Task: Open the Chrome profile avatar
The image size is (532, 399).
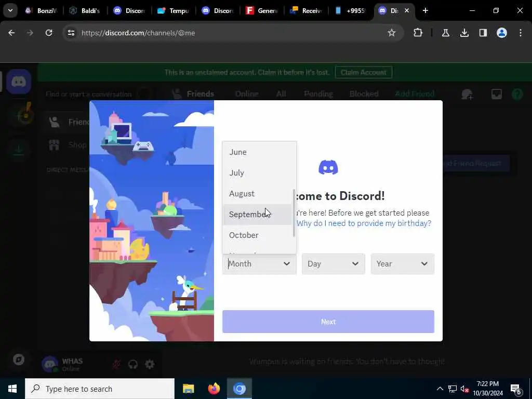Action: pos(501,33)
